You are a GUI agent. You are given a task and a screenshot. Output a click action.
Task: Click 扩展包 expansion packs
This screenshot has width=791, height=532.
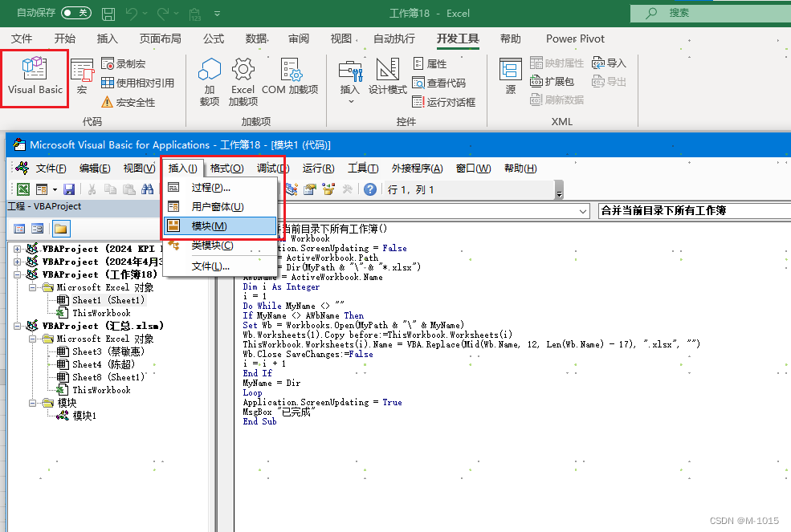click(552, 81)
